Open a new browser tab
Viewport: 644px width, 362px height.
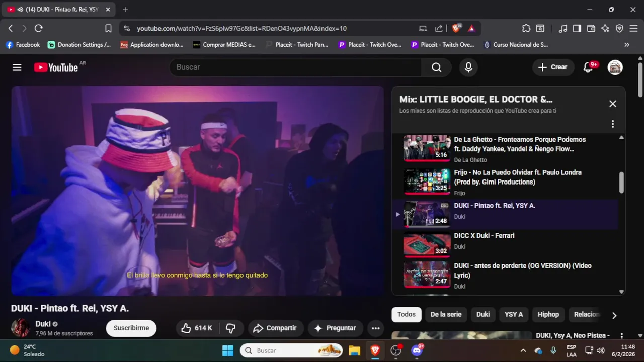[125, 9]
